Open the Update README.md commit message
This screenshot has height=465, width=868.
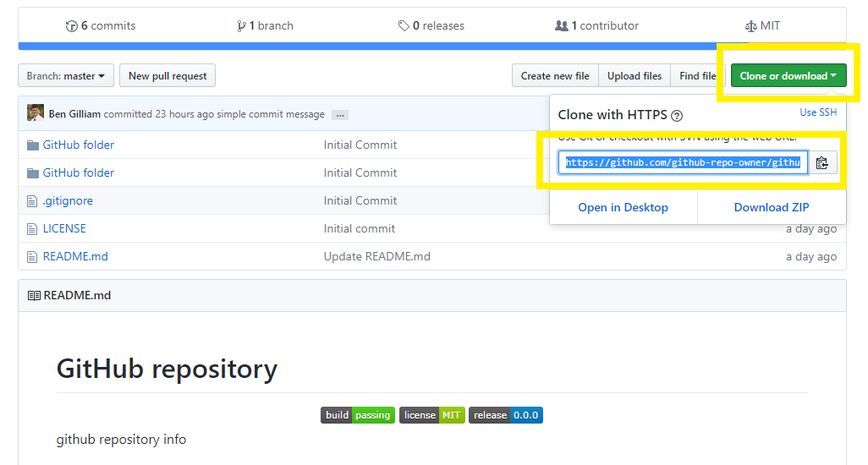tap(377, 256)
